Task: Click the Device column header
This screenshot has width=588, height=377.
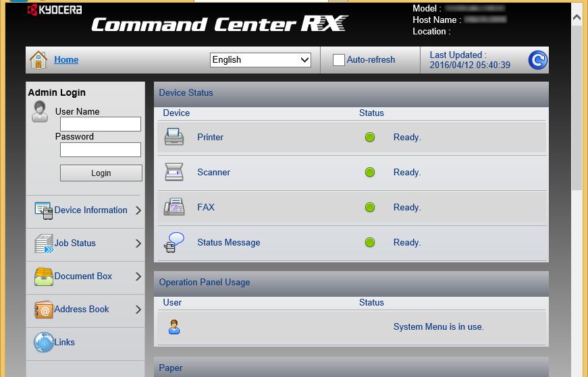Action: [x=176, y=113]
